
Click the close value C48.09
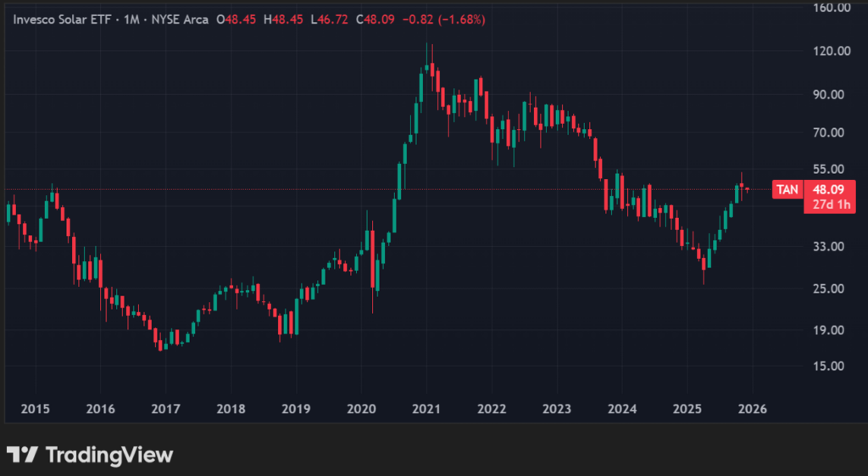(x=379, y=19)
